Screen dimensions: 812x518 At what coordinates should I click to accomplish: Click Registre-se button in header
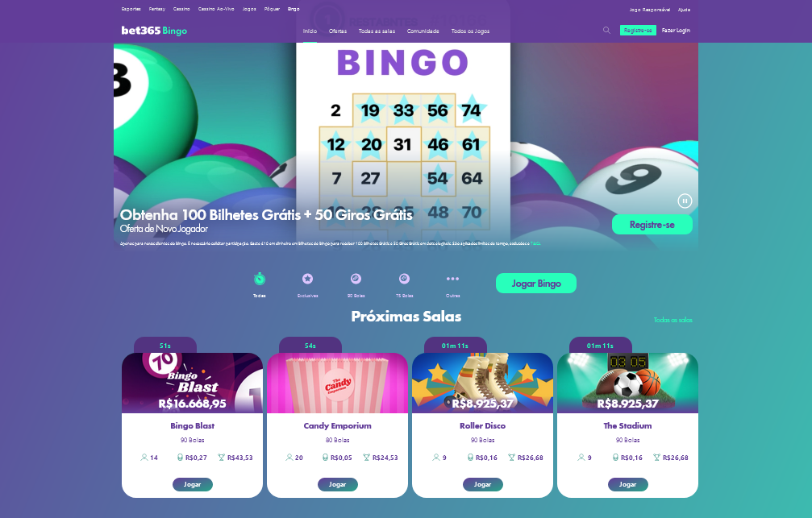tap(638, 31)
